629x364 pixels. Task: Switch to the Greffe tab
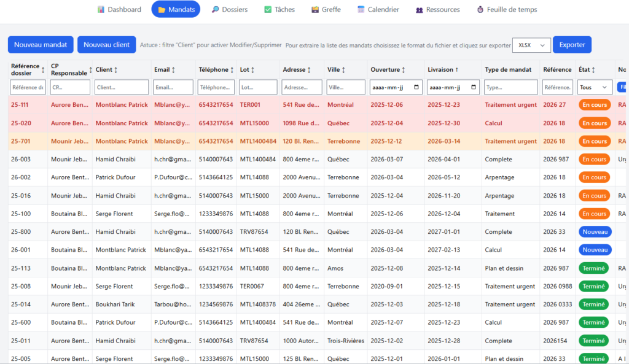pos(326,10)
